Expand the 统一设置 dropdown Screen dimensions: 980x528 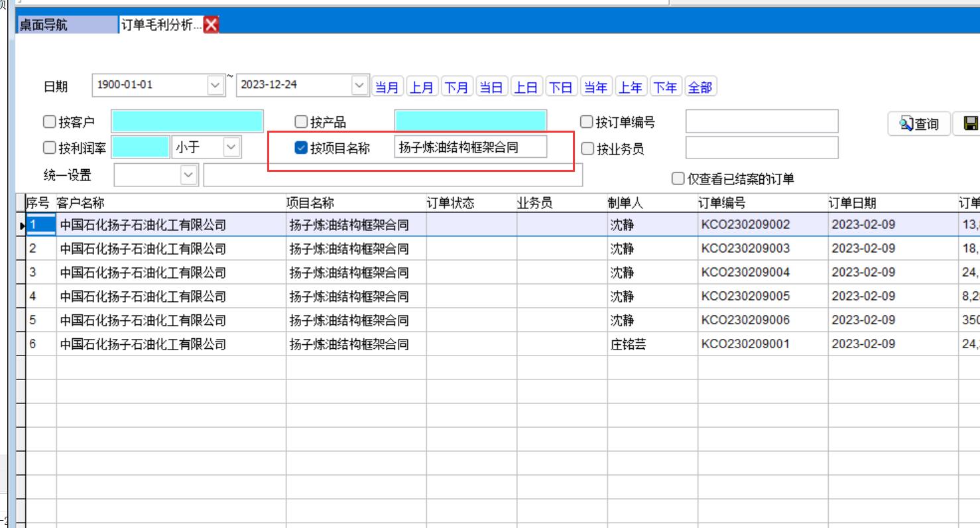coord(189,174)
